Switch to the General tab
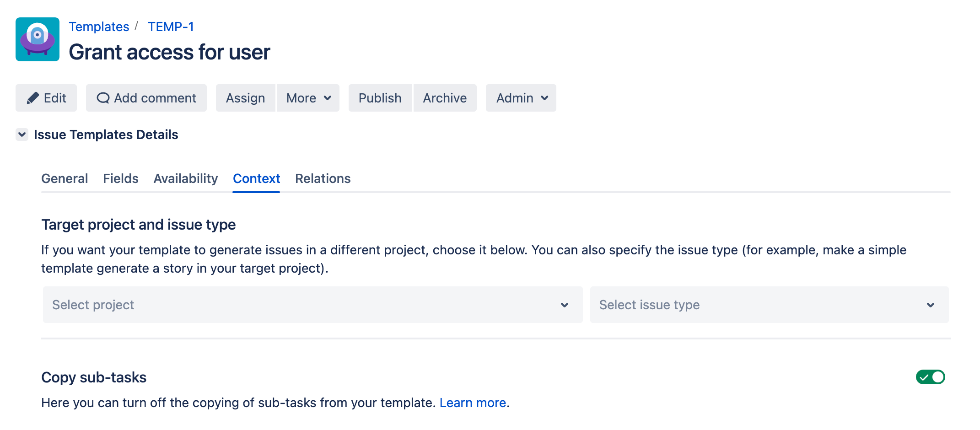Screen dimensions: 980x430 (65, 178)
